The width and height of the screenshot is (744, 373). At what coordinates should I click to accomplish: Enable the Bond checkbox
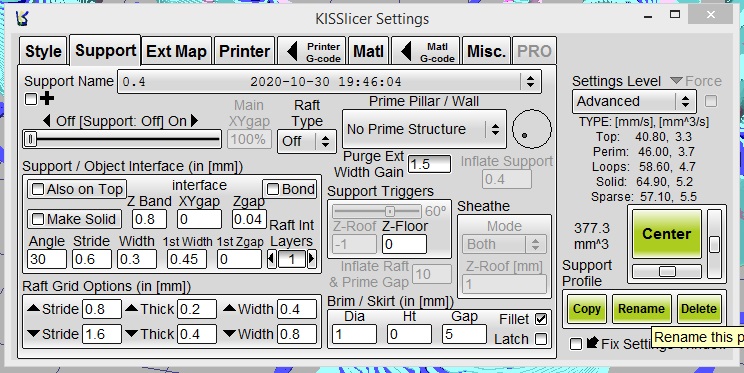273,189
